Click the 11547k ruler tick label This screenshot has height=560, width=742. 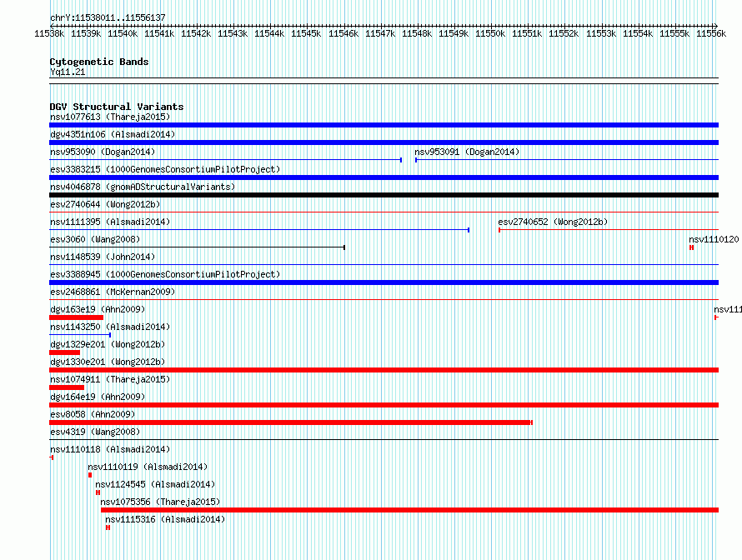point(380,33)
